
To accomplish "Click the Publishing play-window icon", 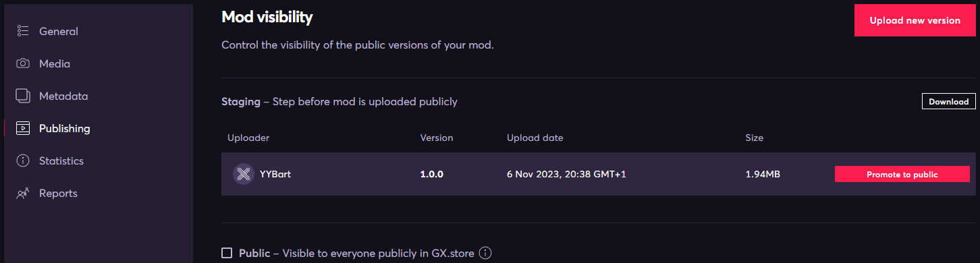I will 23,128.
